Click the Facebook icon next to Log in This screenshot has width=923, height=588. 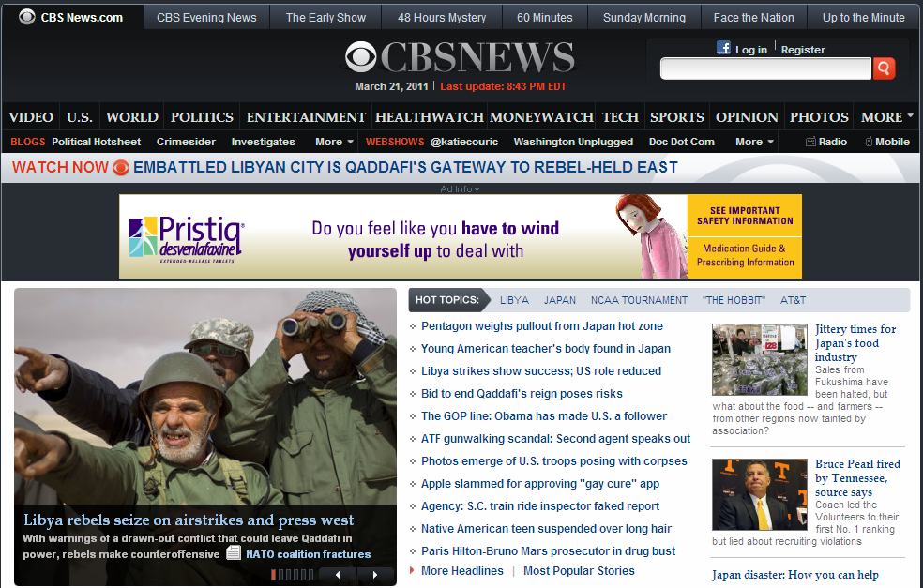click(x=723, y=48)
